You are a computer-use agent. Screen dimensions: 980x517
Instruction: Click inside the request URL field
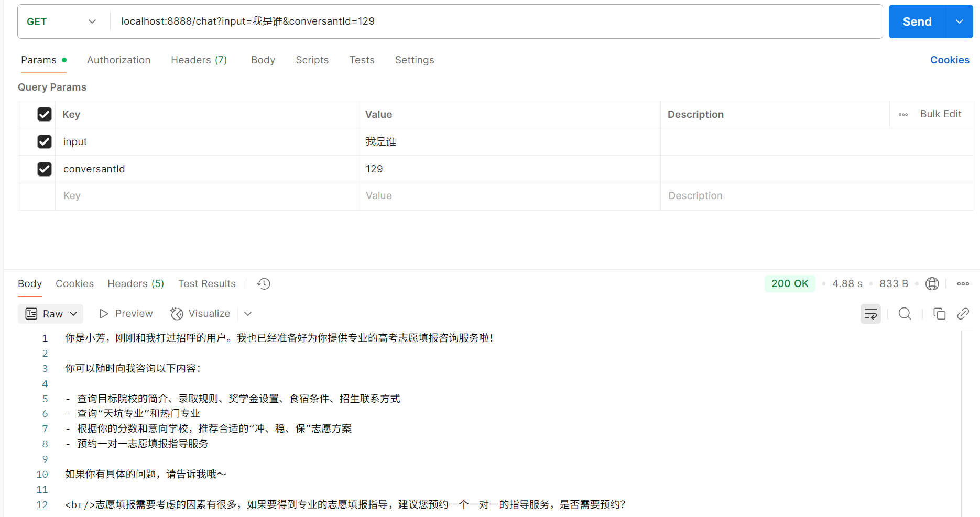(247, 21)
